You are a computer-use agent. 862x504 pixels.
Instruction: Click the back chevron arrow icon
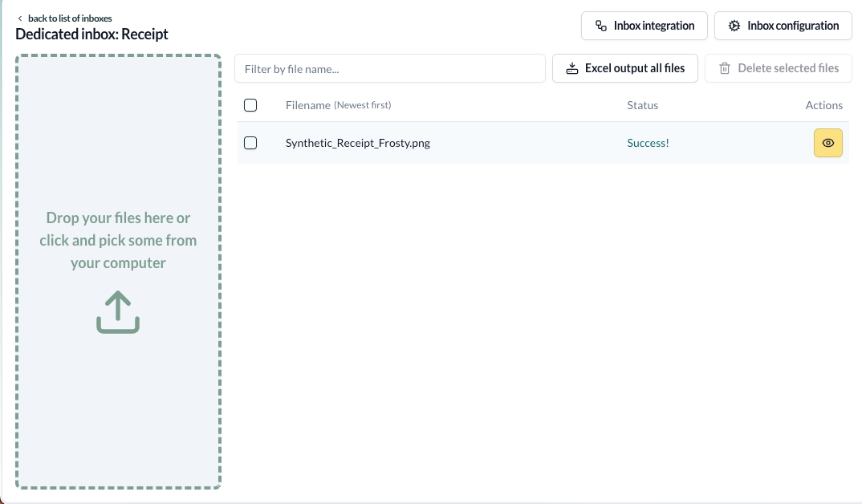coord(20,18)
